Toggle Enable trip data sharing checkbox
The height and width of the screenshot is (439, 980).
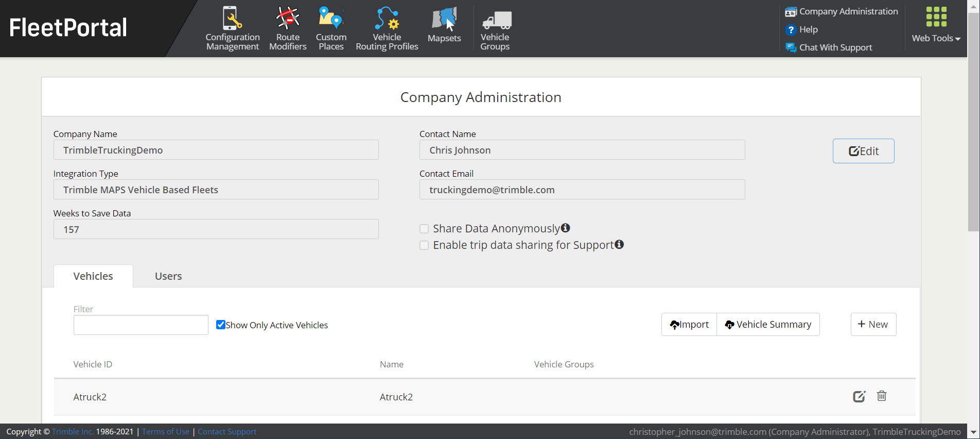[424, 245]
